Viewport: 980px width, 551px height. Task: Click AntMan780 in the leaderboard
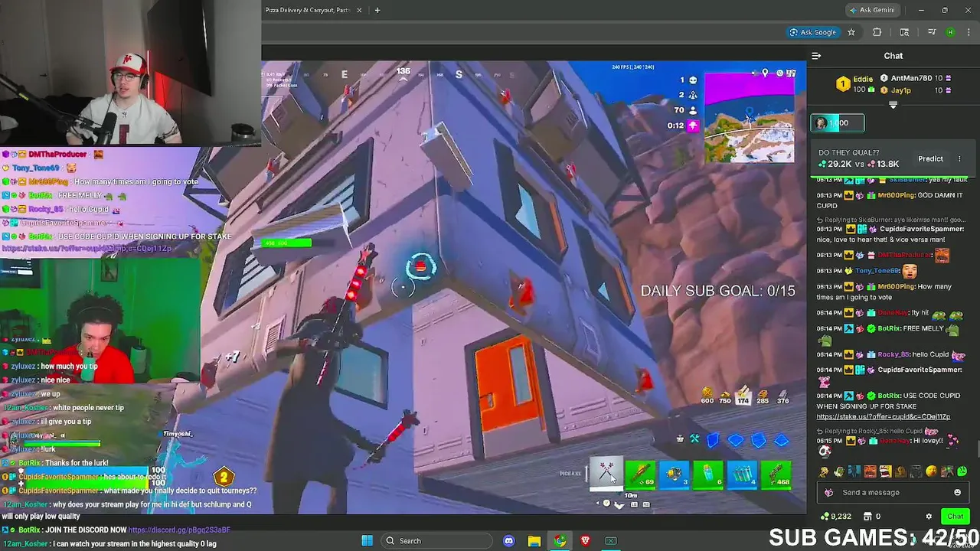point(911,78)
